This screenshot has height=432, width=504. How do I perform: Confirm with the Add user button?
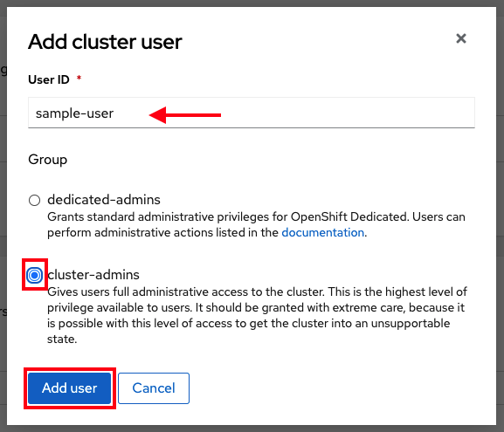click(x=69, y=388)
